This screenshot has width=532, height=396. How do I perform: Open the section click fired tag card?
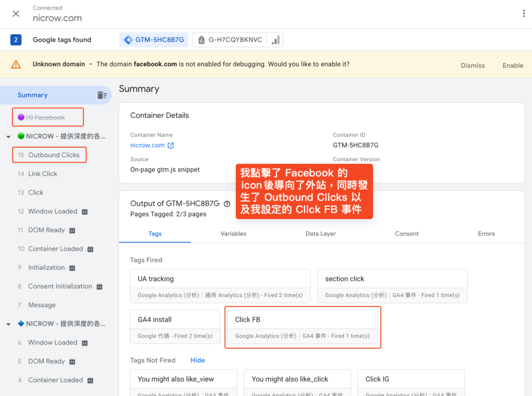(393, 286)
